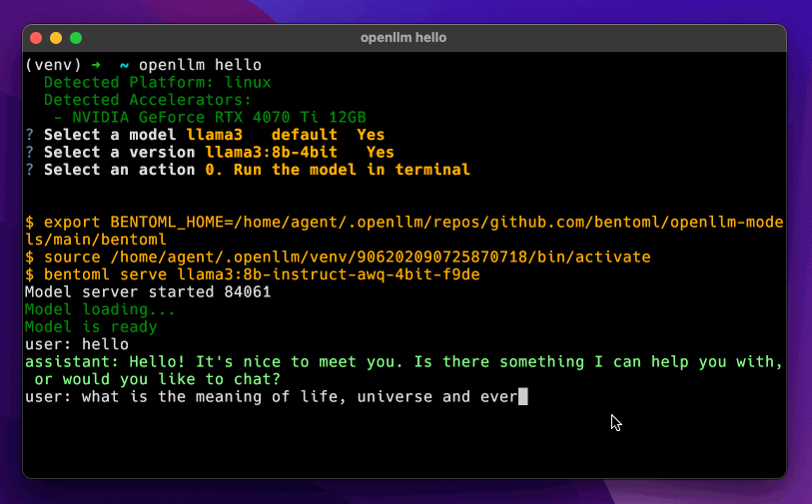The height and width of the screenshot is (504, 812).
Task: Click the 'openllm hello' command text
Action: tap(200, 65)
